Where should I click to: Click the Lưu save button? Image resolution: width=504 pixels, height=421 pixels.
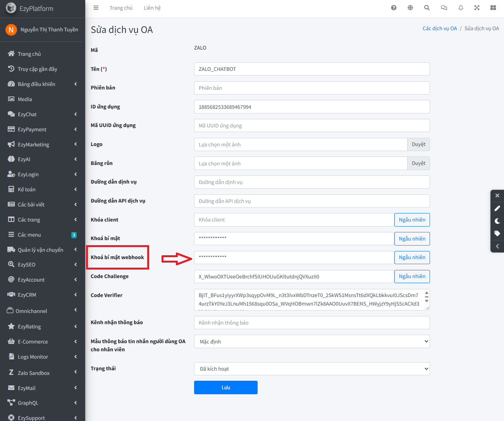226,387
